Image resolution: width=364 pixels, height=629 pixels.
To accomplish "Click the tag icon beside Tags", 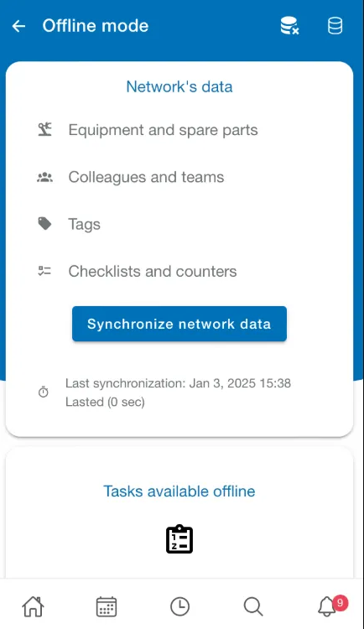I will click(x=44, y=224).
